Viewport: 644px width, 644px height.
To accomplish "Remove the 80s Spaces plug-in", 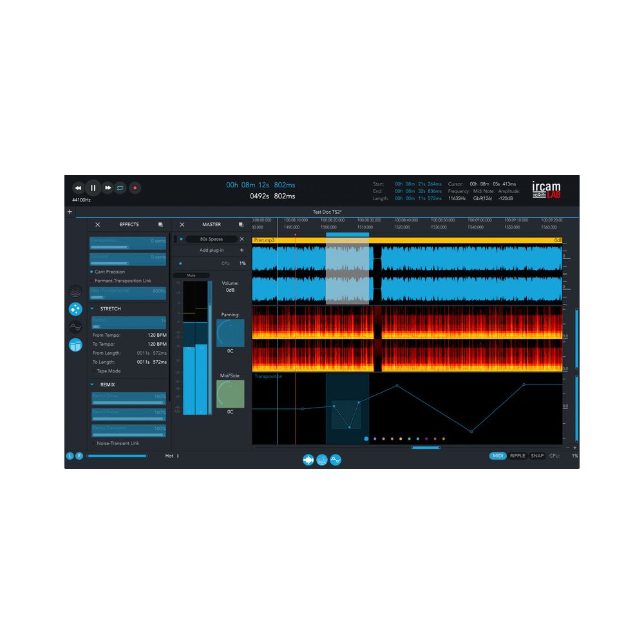I will [242, 239].
